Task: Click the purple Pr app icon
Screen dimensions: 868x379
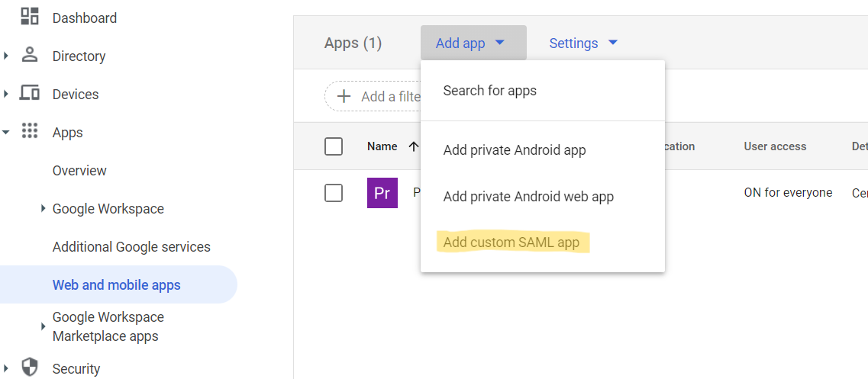Action: coord(382,192)
